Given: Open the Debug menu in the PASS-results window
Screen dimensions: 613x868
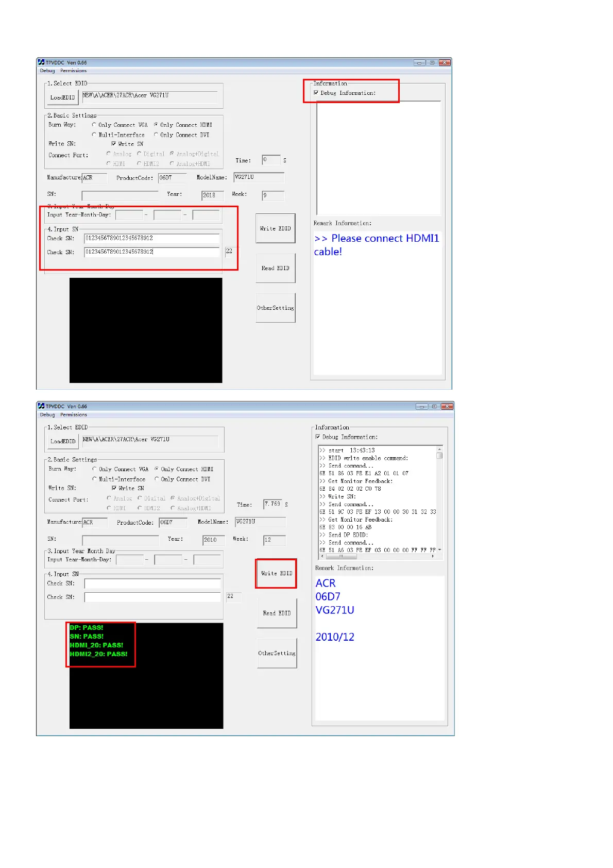Looking at the screenshot, I should [47, 414].
